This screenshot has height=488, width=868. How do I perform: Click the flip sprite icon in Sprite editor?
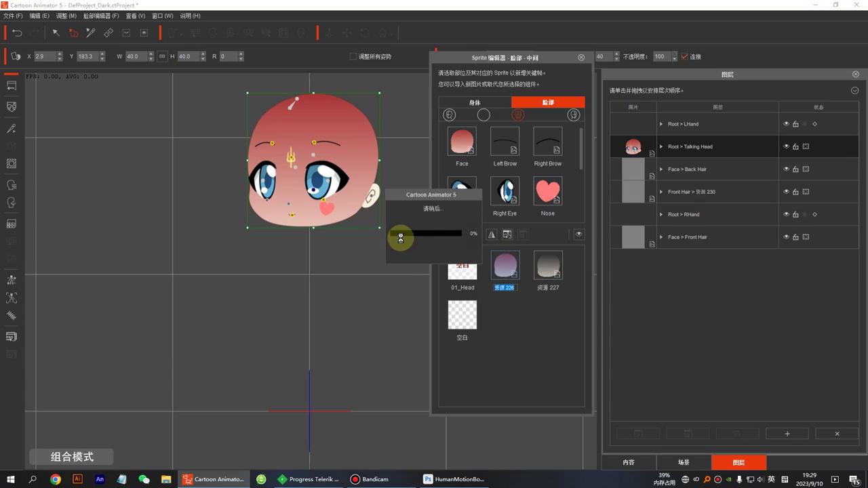click(492, 235)
